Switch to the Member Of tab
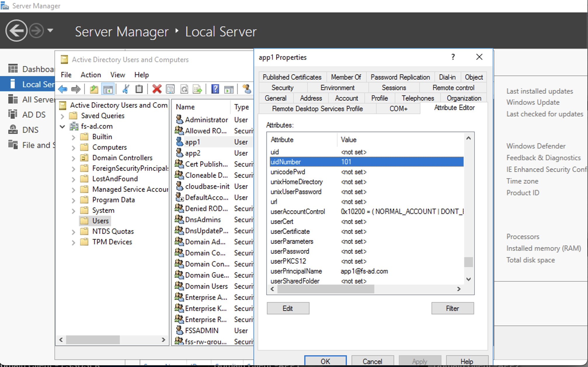Screen dimensions: 588x367 click(346, 77)
